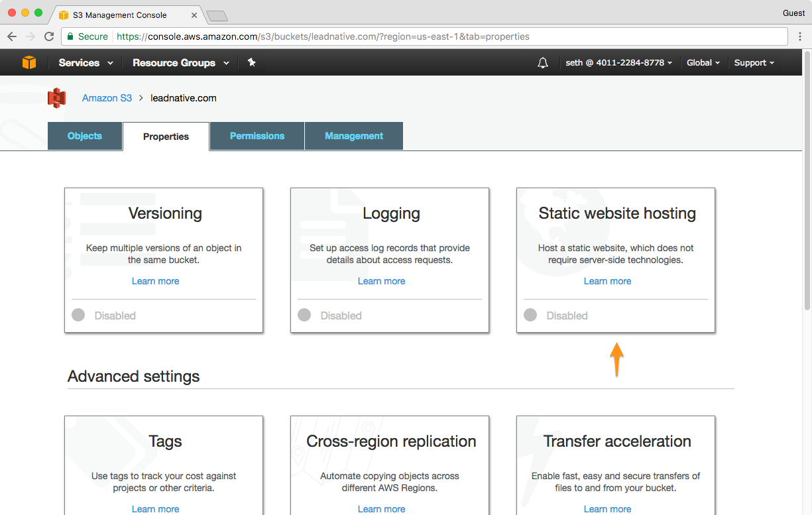Image resolution: width=812 pixels, height=515 pixels.
Task: Click the S3 Management Console tab favicon
Action: 64,14
